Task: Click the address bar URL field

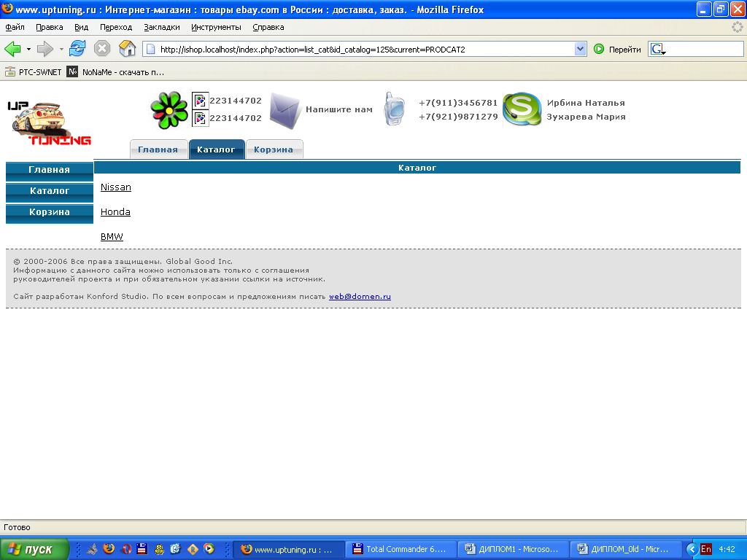Action: pos(365,49)
